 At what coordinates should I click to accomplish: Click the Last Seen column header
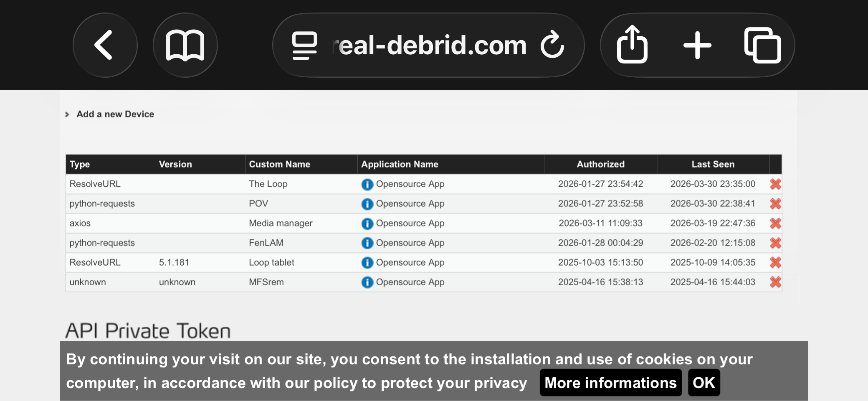713,164
